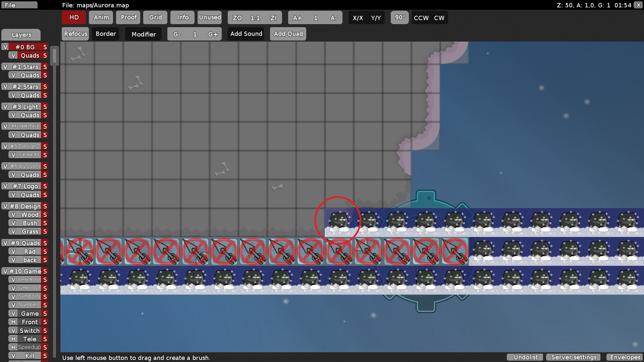Click the ZO zoom out button
The width and height of the screenshot is (644, 362).
pos(237,18)
